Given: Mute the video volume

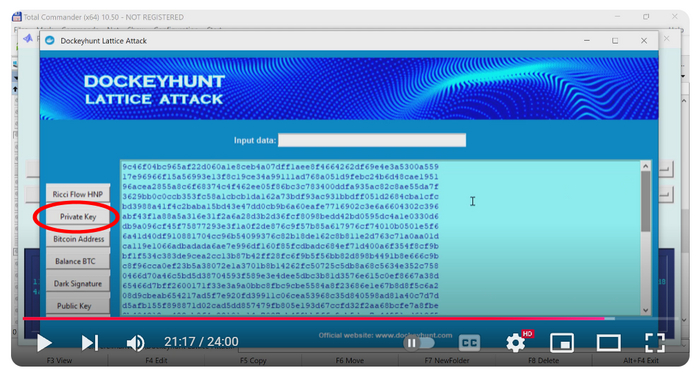Looking at the screenshot, I should coord(135,343).
